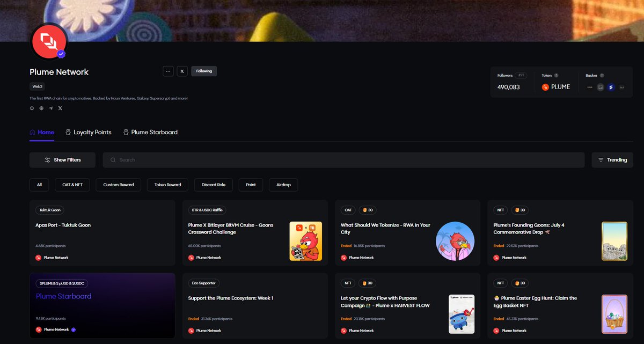Open the Trending sort dropdown
The width and height of the screenshot is (644, 344).
[x=612, y=160]
